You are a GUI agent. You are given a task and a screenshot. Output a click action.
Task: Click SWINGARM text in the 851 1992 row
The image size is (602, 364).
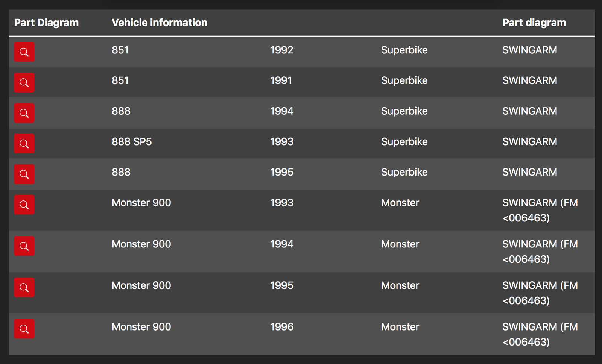pyautogui.click(x=529, y=50)
